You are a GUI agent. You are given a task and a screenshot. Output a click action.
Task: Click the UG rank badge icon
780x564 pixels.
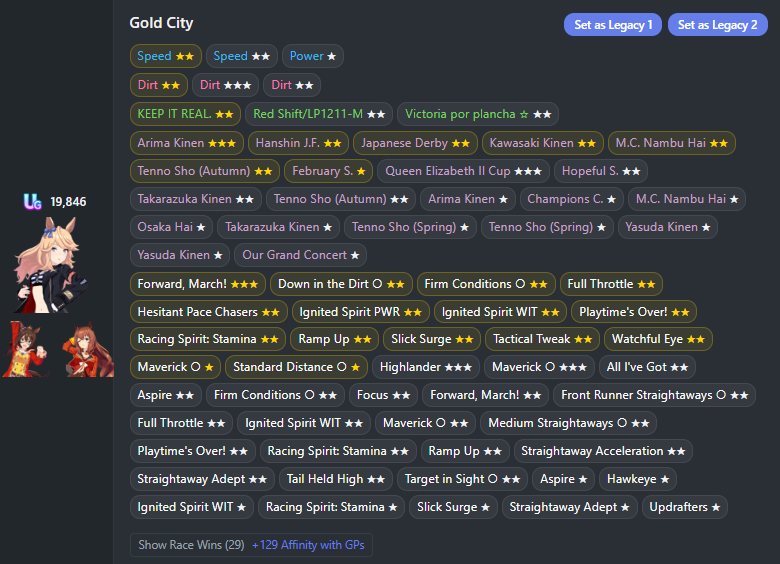point(32,201)
